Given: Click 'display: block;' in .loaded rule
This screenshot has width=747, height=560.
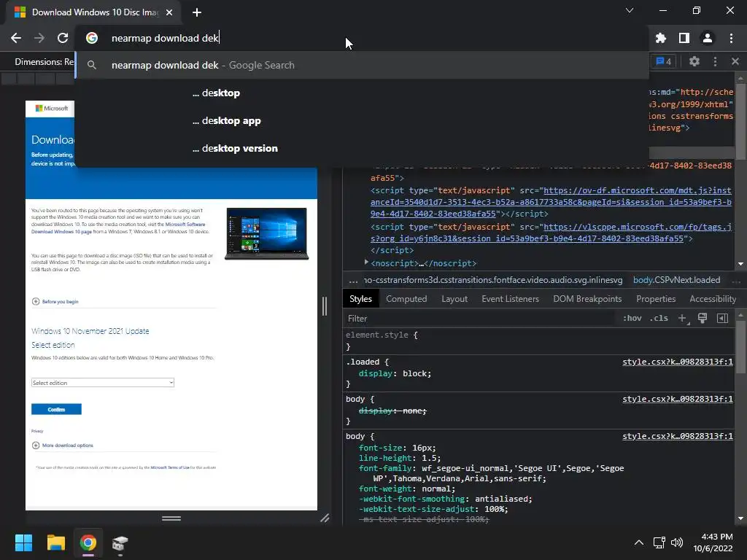Looking at the screenshot, I should click(395, 374).
